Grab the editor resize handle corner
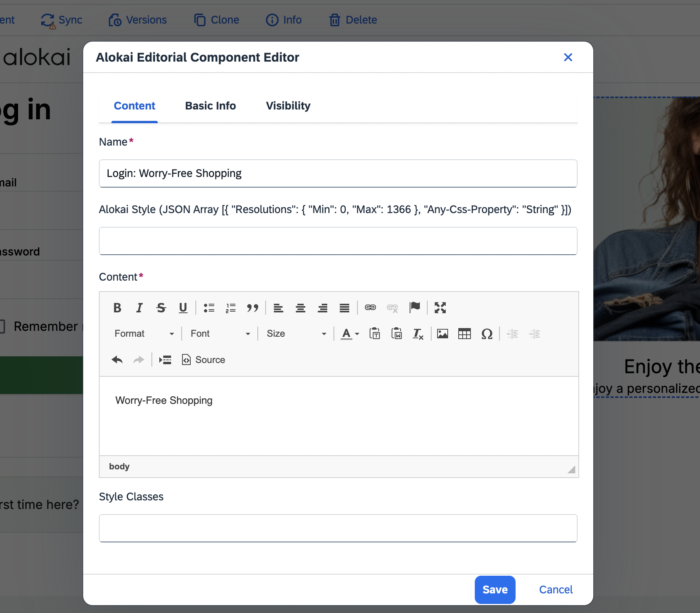This screenshot has width=700, height=613. (571, 469)
